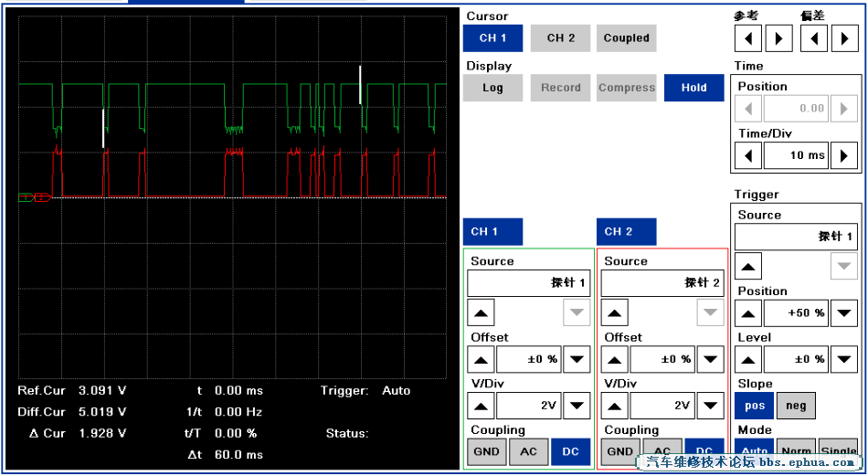
Task: Decrease CH 1 Offset with down arrow
Action: coord(577,360)
